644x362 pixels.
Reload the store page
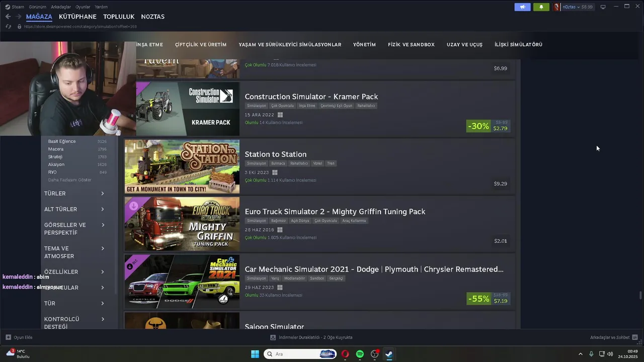click(9, 26)
